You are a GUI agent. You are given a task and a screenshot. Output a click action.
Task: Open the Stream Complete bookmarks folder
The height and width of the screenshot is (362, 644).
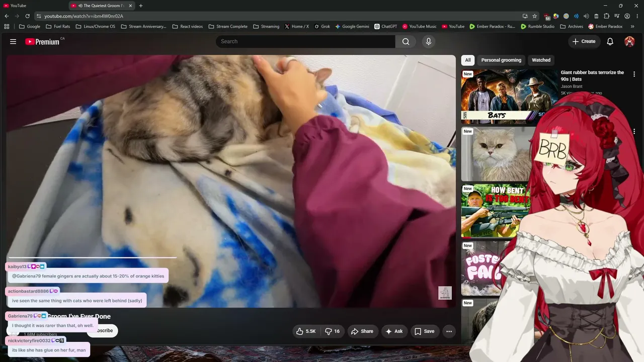[228, 27]
